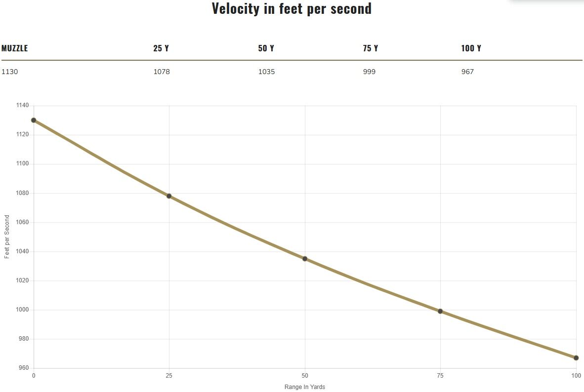Click the 1130 muzzle velocity table value
This screenshot has height=392, width=584.
pos(10,72)
